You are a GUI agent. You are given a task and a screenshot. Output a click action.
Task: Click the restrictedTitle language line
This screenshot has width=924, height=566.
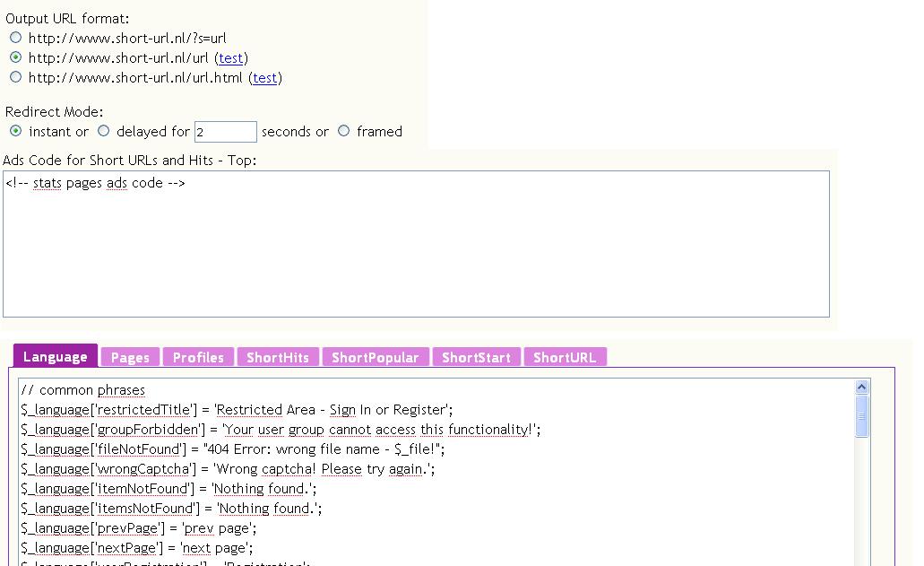pos(237,410)
